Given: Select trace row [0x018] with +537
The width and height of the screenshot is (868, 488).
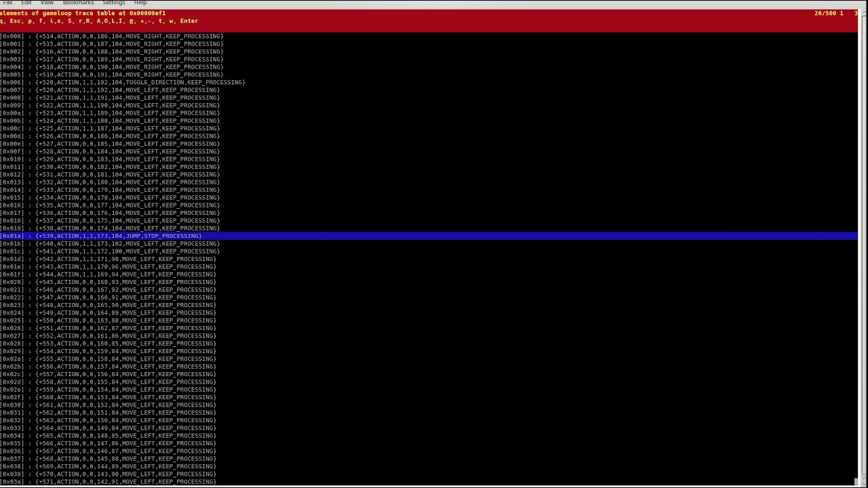Looking at the screenshot, I should coord(110,221).
